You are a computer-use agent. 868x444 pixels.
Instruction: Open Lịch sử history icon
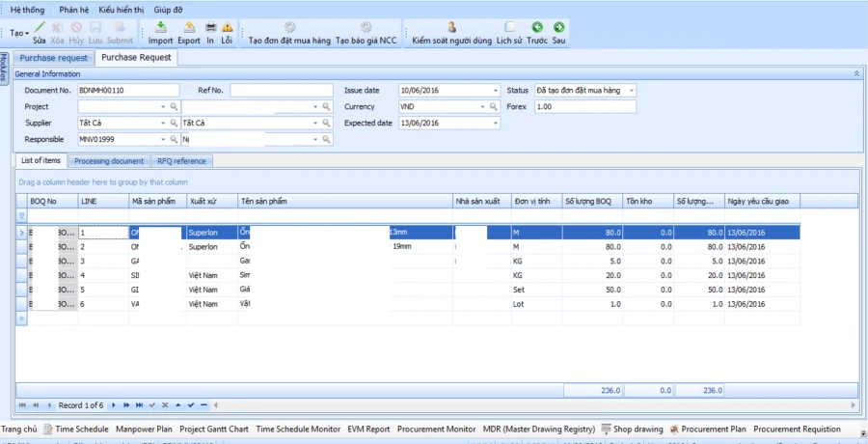pyautogui.click(x=510, y=27)
